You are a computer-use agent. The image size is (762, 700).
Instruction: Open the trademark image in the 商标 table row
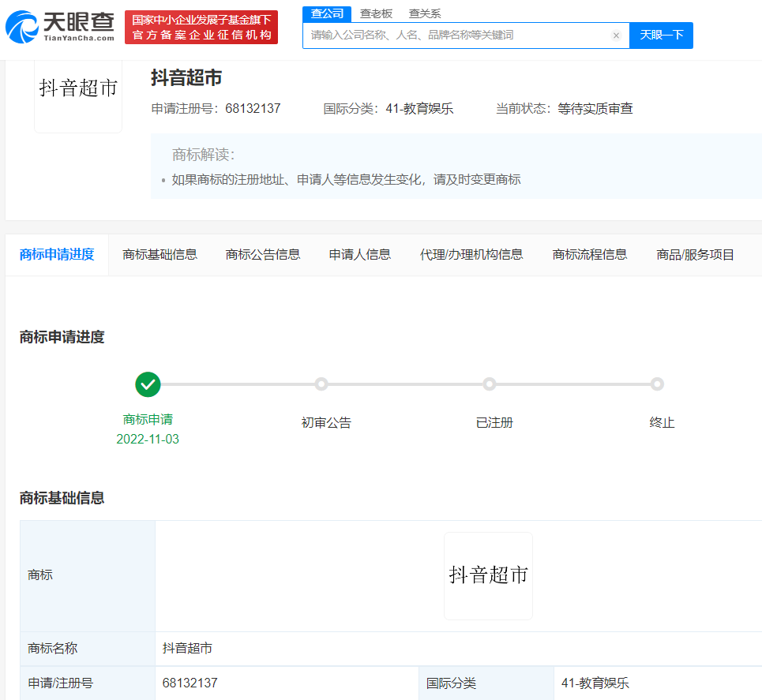(488, 575)
